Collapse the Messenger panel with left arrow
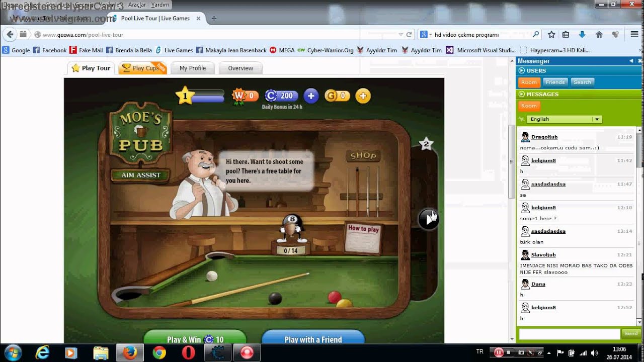The width and height of the screenshot is (644, 362). tap(631, 61)
